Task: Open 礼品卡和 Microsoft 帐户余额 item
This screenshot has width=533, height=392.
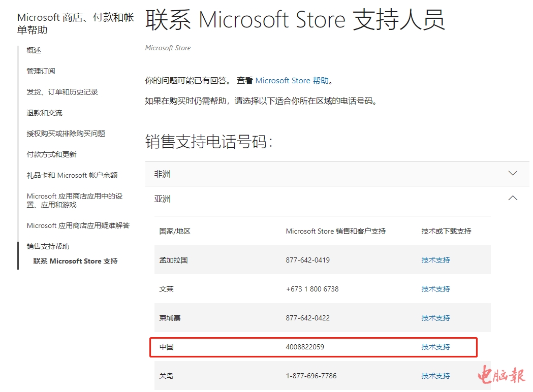Action: (x=72, y=175)
